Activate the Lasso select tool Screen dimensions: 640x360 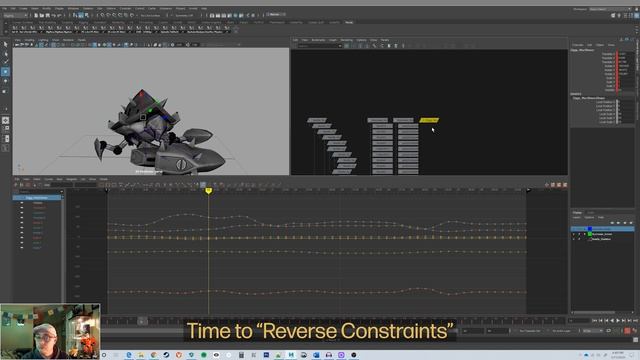pyautogui.click(x=5, y=53)
